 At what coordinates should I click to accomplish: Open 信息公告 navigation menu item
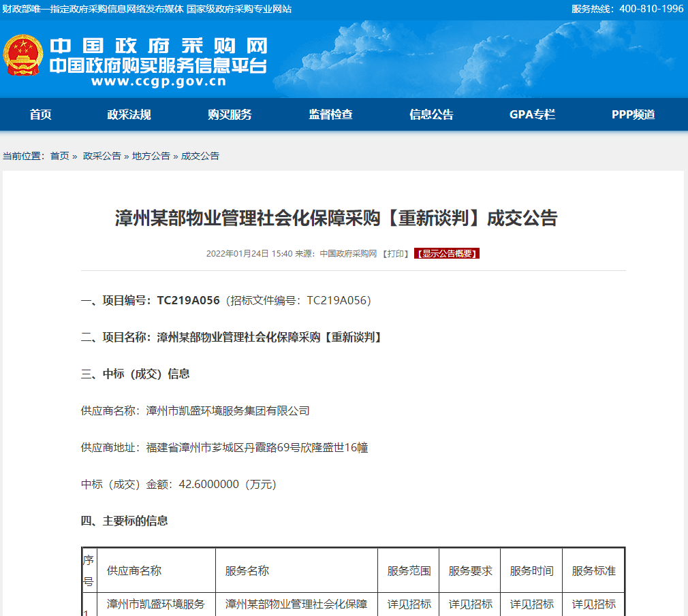coord(431,115)
